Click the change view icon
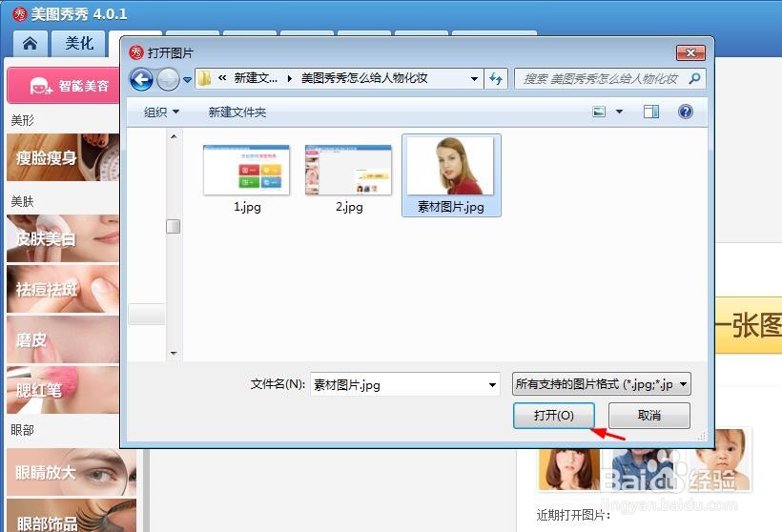The width and height of the screenshot is (782, 532). tap(599, 112)
